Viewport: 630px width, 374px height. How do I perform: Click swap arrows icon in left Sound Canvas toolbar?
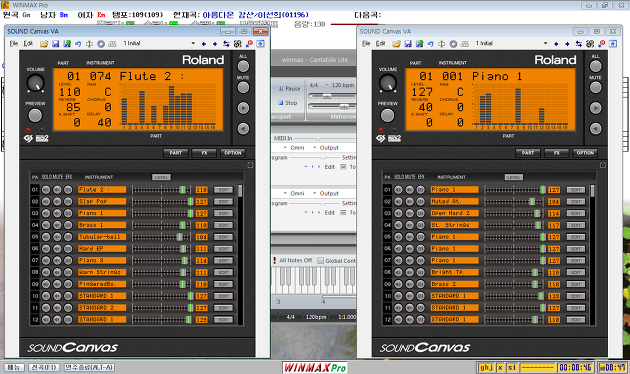(x=226, y=44)
